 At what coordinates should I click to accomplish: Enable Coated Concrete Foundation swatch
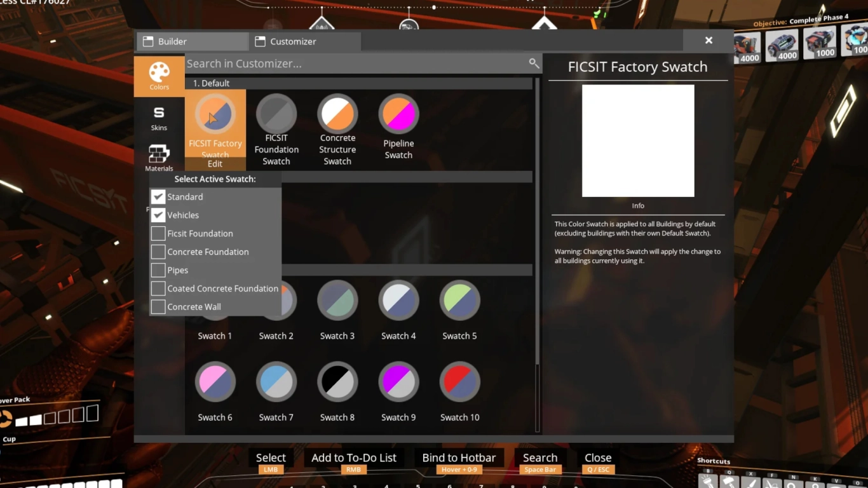click(x=158, y=288)
